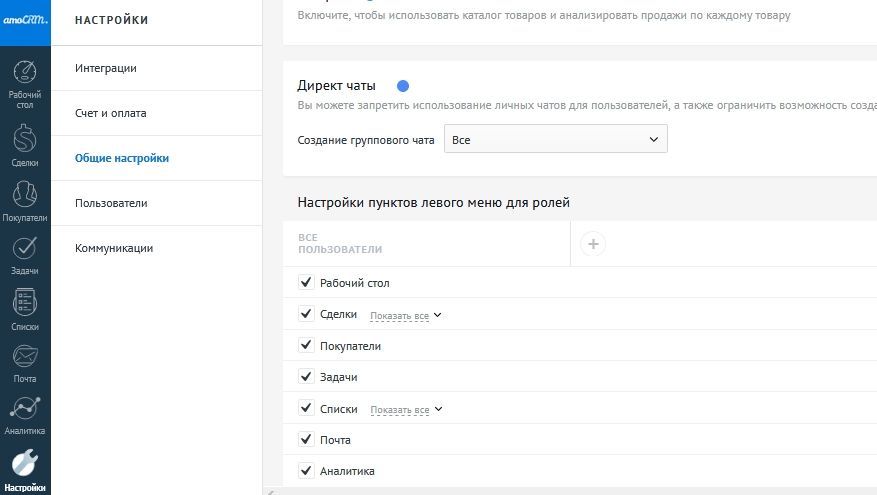Open Пользователи settings link
Image resolution: width=877 pixels, height=495 pixels.
click(x=111, y=203)
